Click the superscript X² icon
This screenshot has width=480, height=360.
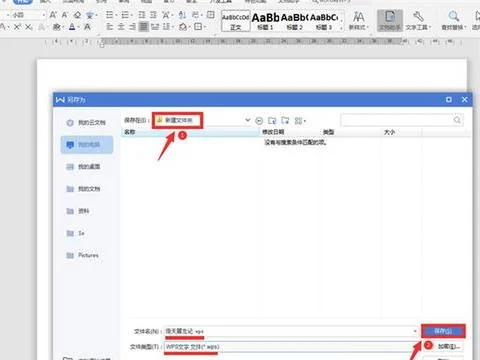(17, 27)
